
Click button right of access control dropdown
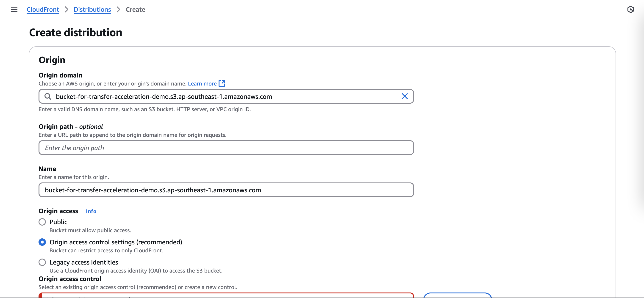tap(457, 295)
